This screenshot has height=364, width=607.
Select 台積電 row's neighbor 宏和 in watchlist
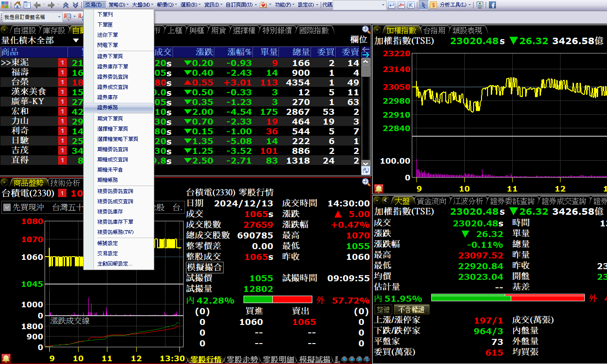point(20,111)
